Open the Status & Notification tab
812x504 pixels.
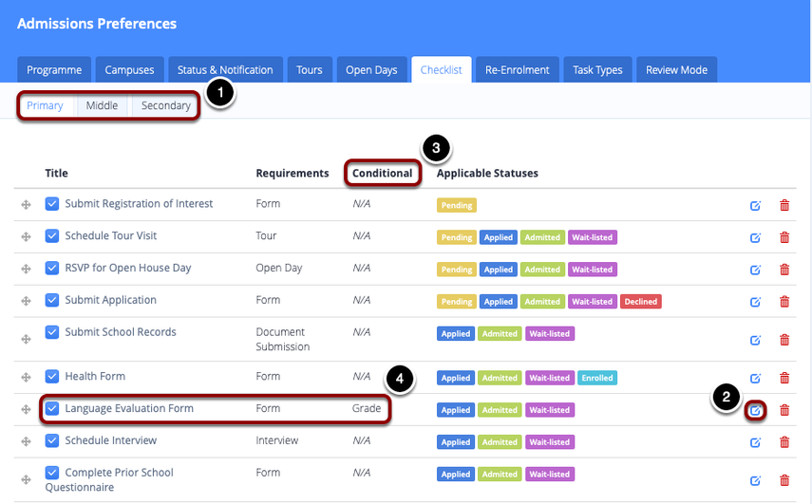pos(225,70)
